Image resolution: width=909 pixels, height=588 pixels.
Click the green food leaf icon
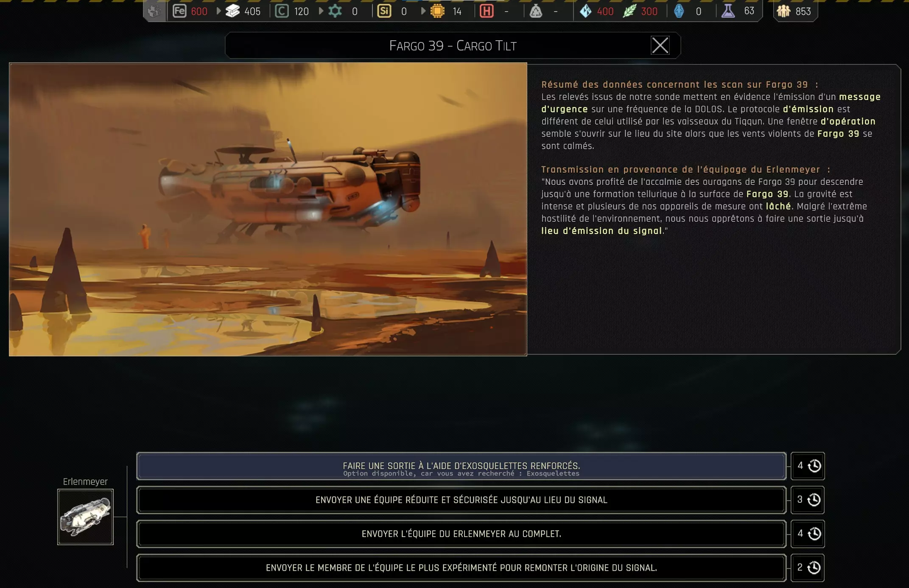(x=629, y=11)
